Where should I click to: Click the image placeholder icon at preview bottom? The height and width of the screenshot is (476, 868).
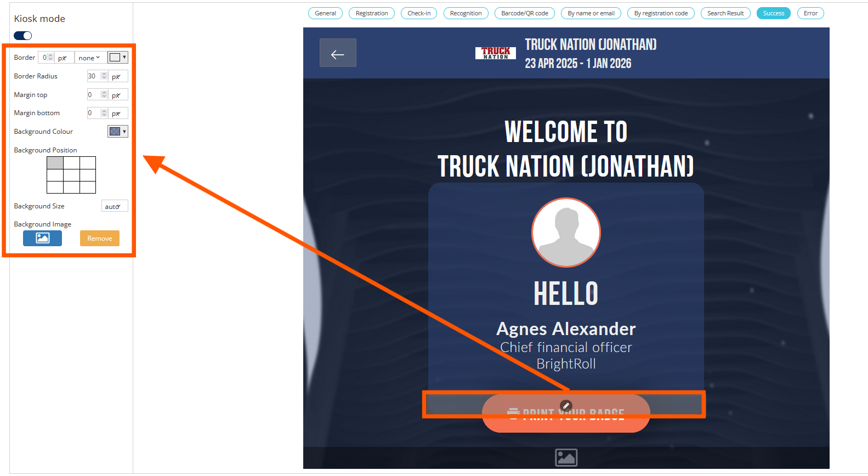[x=566, y=457]
